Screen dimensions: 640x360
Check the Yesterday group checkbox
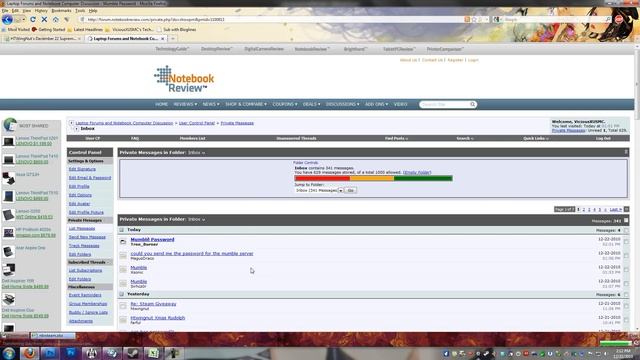tap(626, 295)
